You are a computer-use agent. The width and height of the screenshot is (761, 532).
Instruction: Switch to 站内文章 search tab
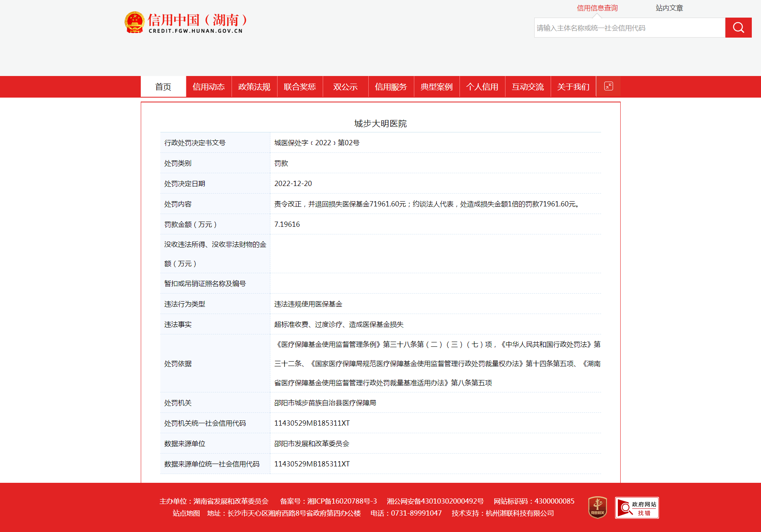coord(669,8)
